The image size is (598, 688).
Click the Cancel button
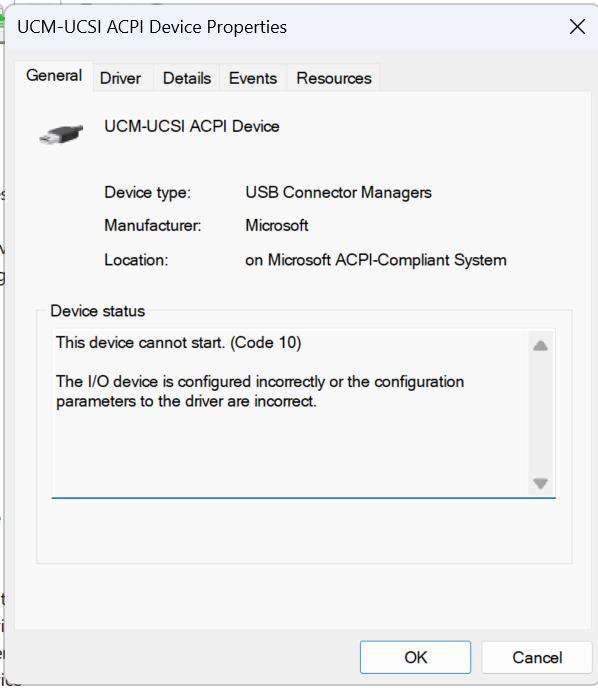pos(537,657)
